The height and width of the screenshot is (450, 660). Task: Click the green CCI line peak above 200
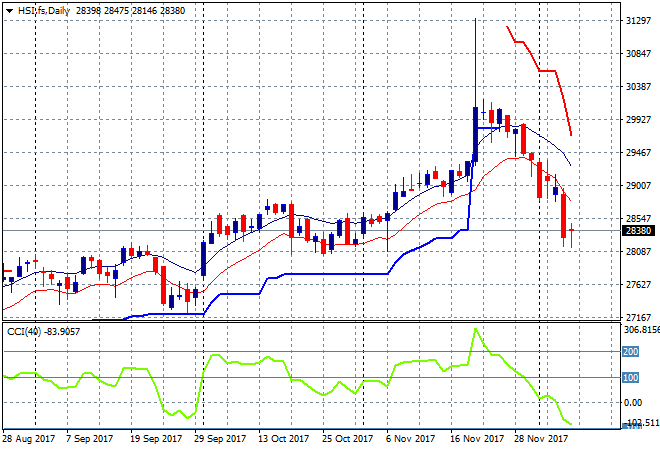[x=476, y=329]
